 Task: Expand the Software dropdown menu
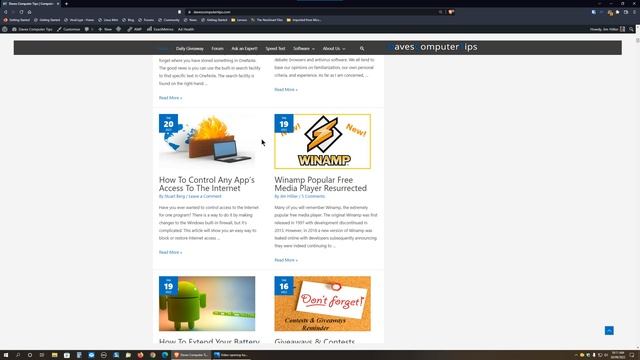coord(304,49)
